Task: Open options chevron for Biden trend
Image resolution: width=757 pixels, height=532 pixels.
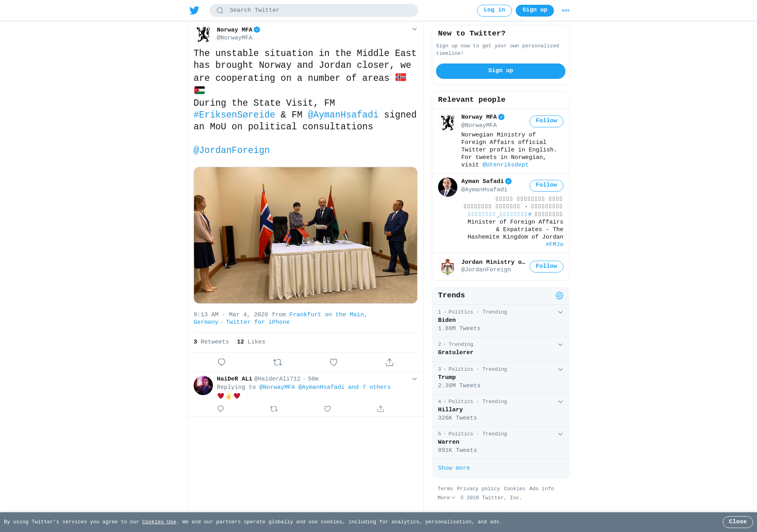Action: tap(560, 312)
